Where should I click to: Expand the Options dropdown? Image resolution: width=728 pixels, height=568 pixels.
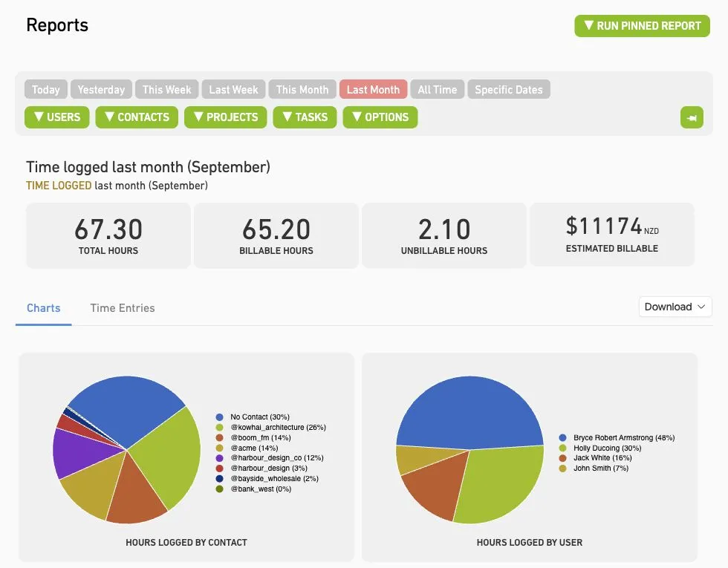[380, 117]
